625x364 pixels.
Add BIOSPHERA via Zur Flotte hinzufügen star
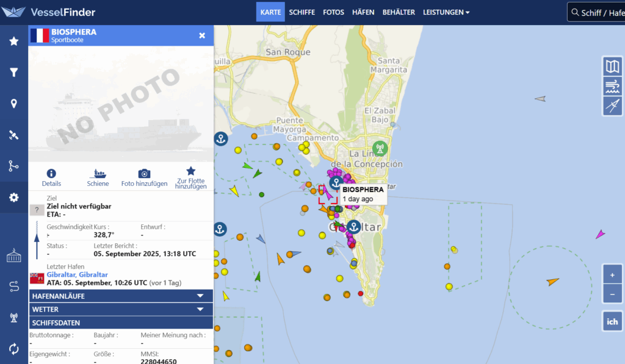pos(190,171)
